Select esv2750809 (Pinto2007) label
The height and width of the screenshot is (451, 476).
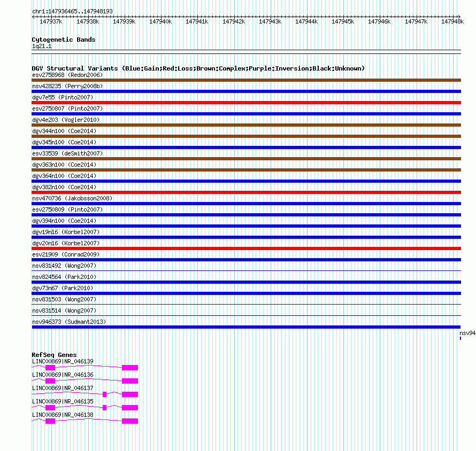point(67,209)
